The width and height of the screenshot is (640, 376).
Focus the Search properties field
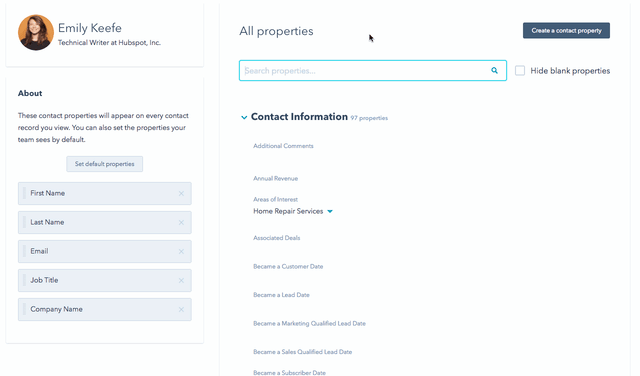373,71
